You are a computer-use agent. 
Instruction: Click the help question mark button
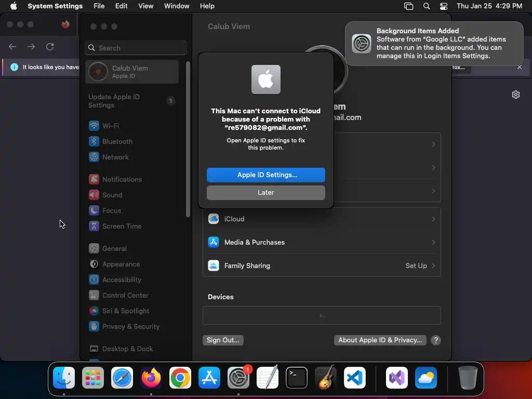tap(436, 340)
